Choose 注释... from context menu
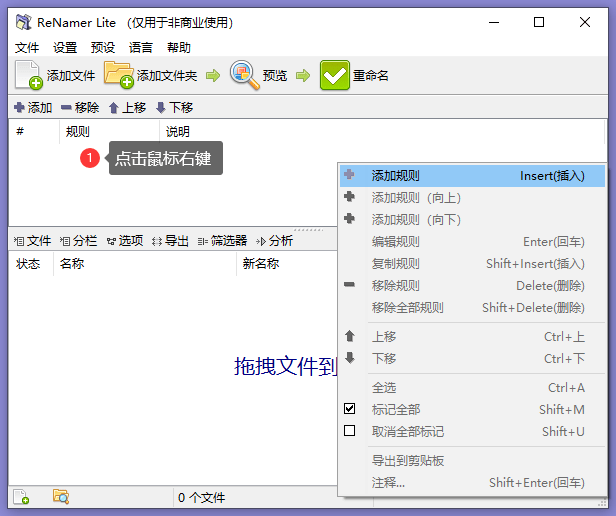Viewport: 616px width, 516px height. 472,483
